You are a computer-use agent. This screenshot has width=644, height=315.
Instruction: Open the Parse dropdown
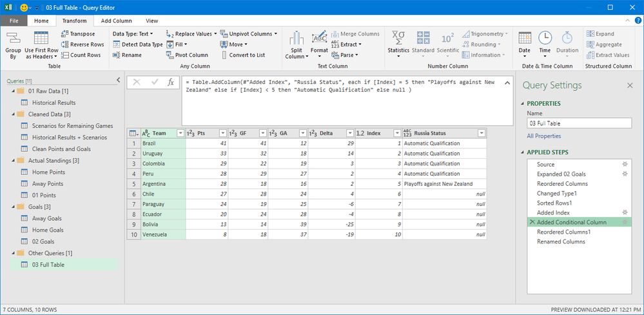pos(345,55)
